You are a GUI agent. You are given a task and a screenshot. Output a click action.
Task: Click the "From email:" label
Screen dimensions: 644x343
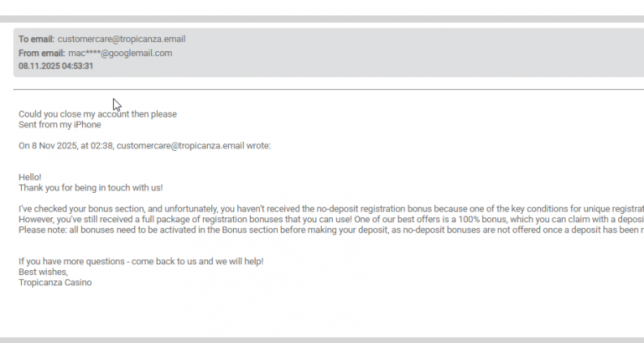[42, 53]
